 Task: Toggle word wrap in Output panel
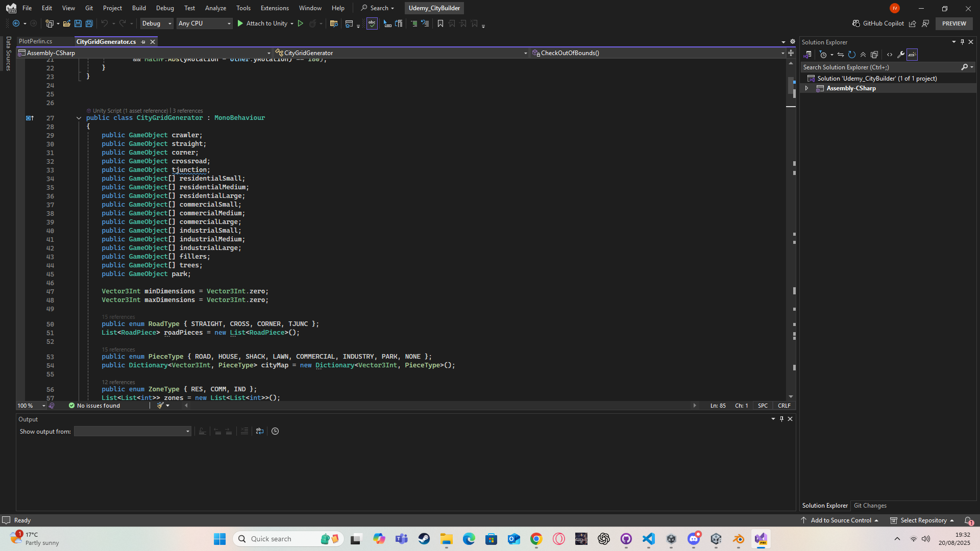(260, 431)
